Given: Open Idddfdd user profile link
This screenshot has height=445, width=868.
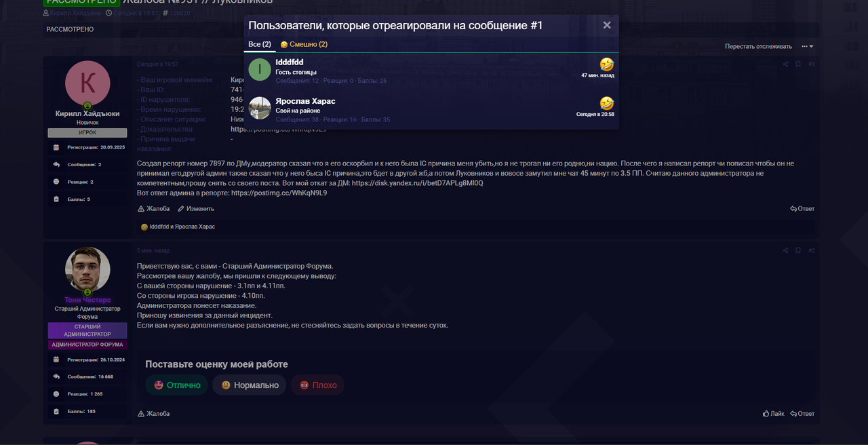Looking at the screenshot, I should pyautogui.click(x=289, y=62).
